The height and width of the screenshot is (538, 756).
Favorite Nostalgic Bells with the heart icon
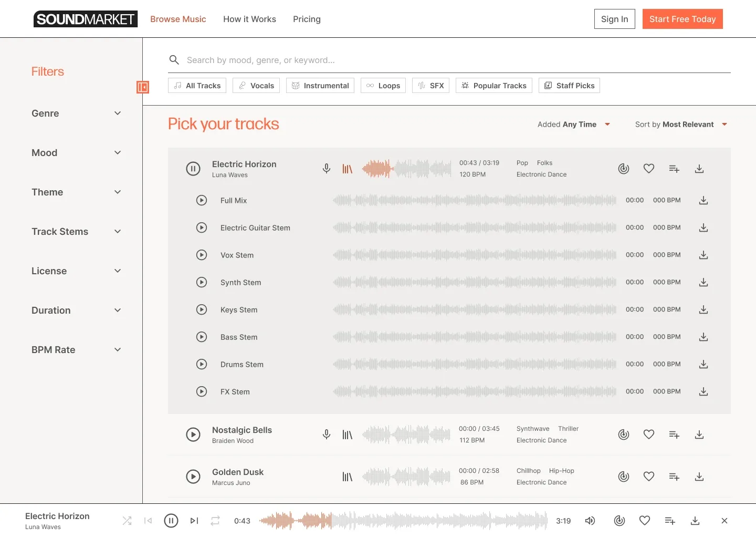649,434
